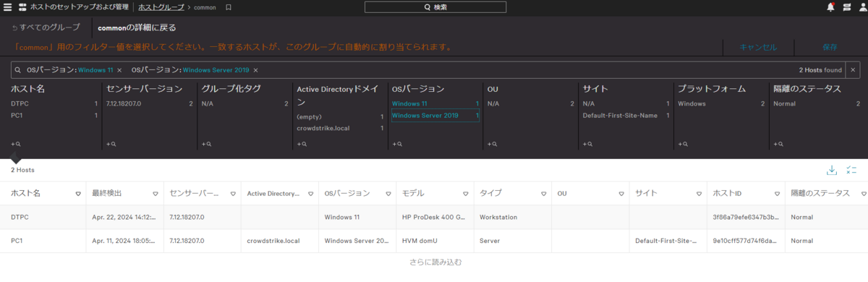Search more values under グループ化タグ filter
Image resolution: width=868 pixels, height=282 pixels.
pyautogui.click(x=206, y=144)
